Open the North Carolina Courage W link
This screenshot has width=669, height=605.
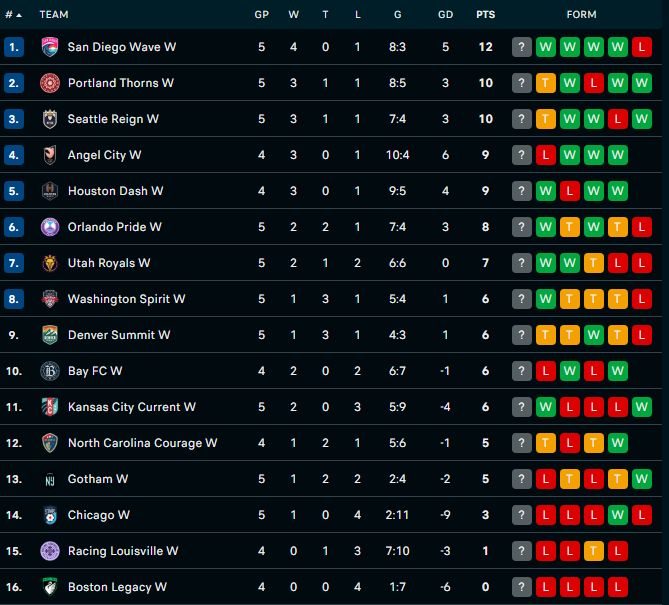pyautogui.click(x=142, y=443)
